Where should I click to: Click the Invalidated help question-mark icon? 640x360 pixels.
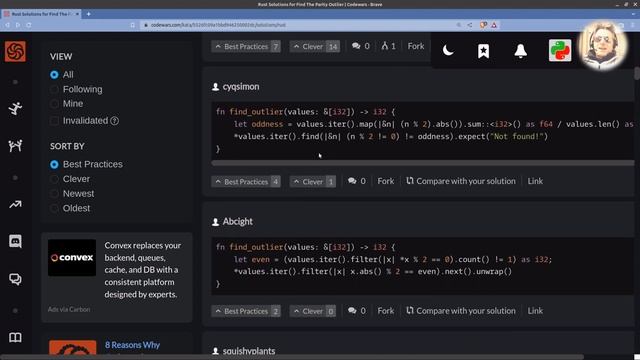[x=115, y=121]
